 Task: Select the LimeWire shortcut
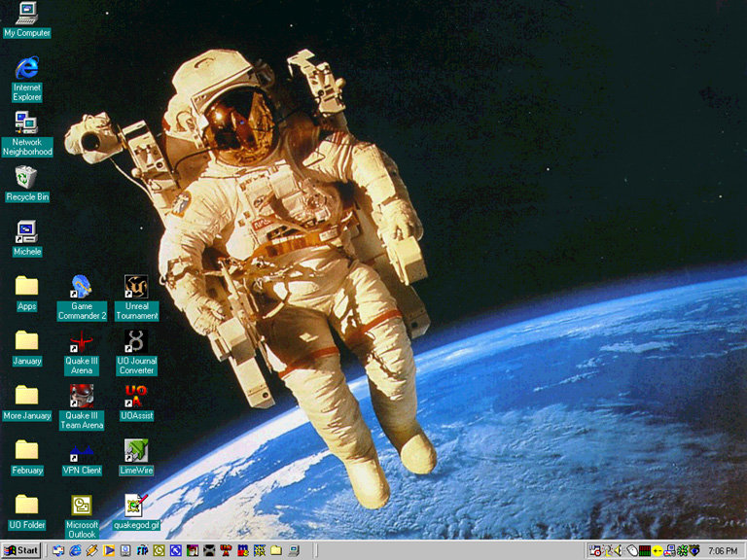pyautogui.click(x=137, y=458)
